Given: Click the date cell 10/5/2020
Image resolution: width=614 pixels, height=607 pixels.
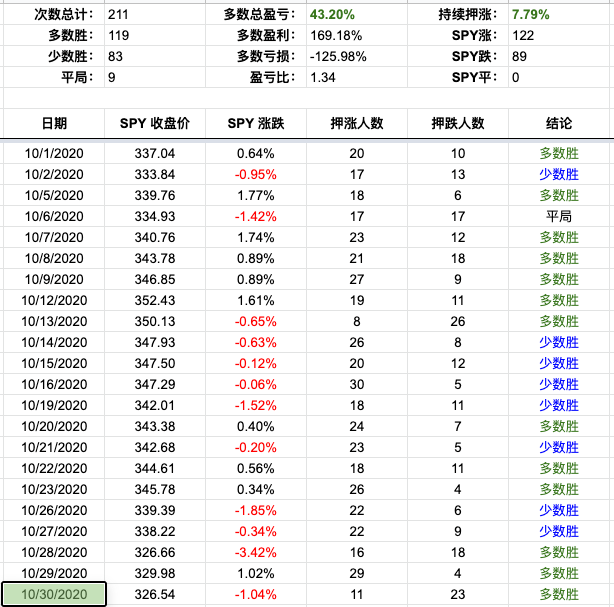Looking at the screenshot, I should (54, 195).
